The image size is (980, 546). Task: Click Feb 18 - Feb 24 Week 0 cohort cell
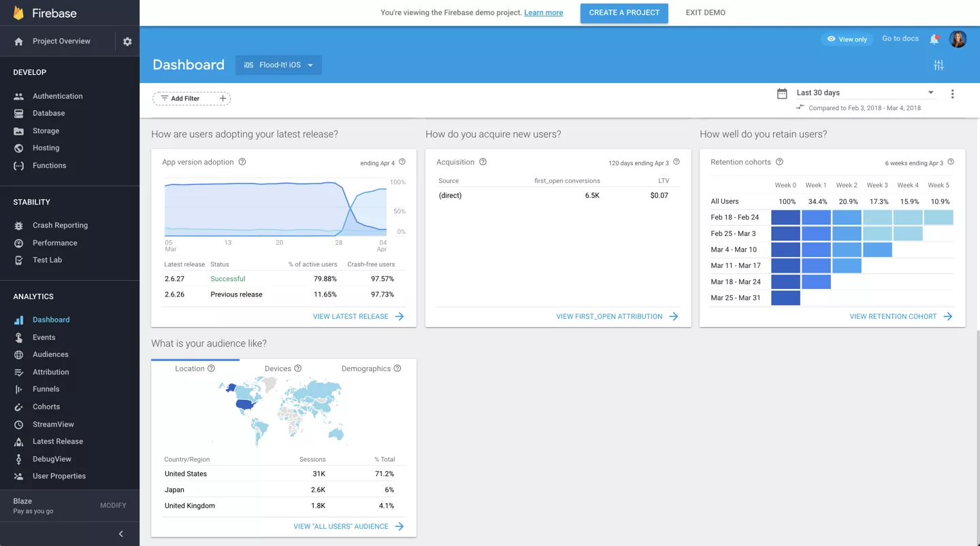pyautogui.click(x=785, y=218)
